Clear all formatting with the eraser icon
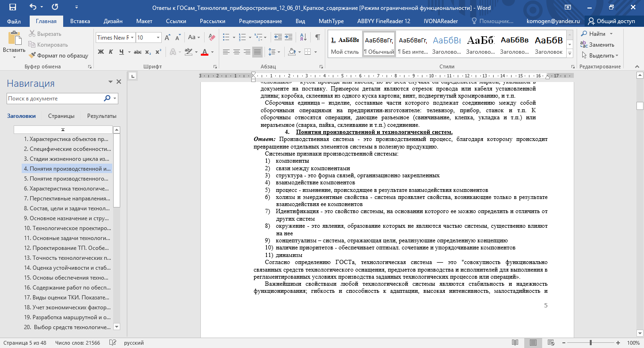The image size is (644, 348). 211,37
